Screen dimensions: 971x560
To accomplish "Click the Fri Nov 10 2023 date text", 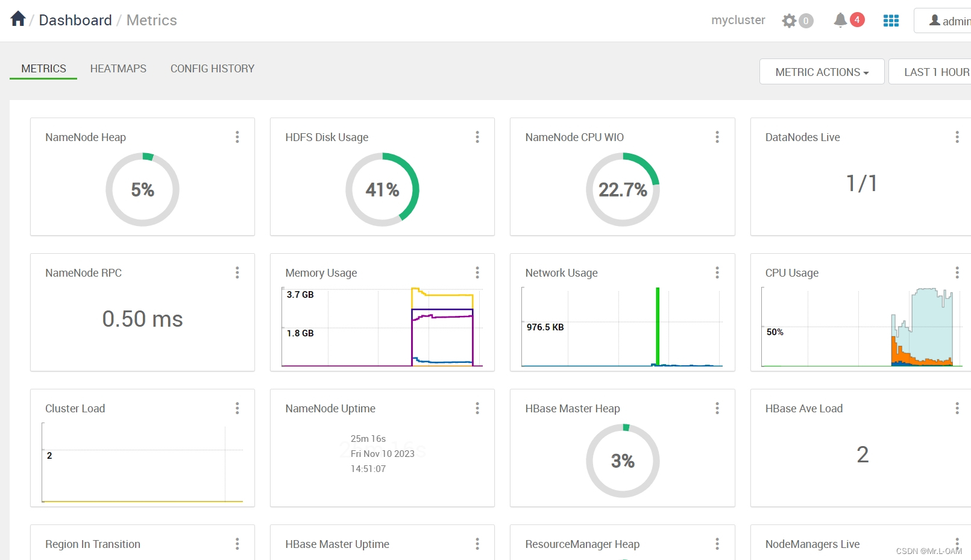I will pyautogui.click(x=383, y=454).
